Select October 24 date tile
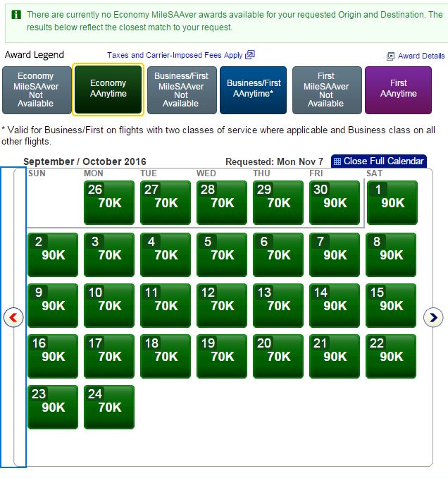 tap(108, 407)
